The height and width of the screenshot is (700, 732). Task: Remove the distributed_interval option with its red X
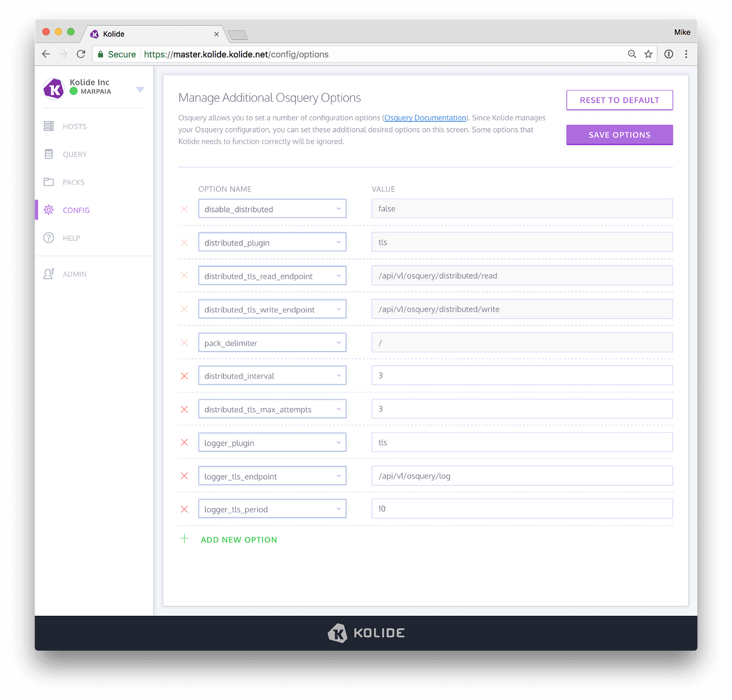pos(184,376)
